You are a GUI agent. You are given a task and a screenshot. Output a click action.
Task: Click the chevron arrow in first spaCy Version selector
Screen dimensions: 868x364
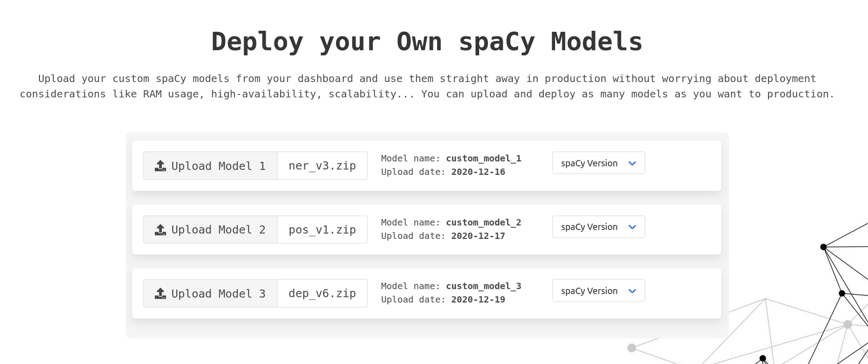pyautogui.click(x=633, y=164)
